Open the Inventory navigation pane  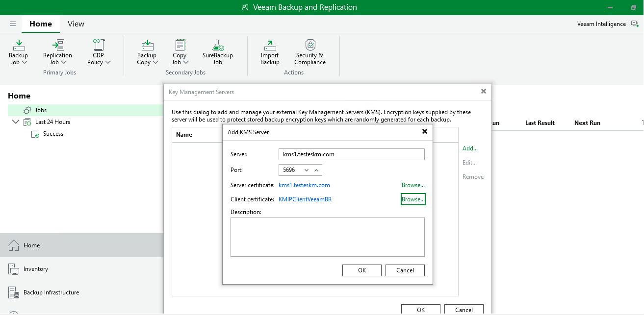pos(81,269)
